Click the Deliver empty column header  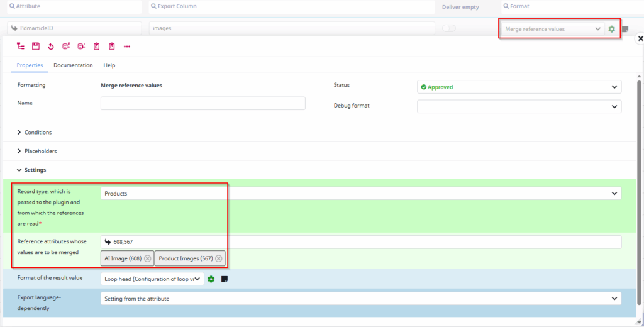[460, 7]
